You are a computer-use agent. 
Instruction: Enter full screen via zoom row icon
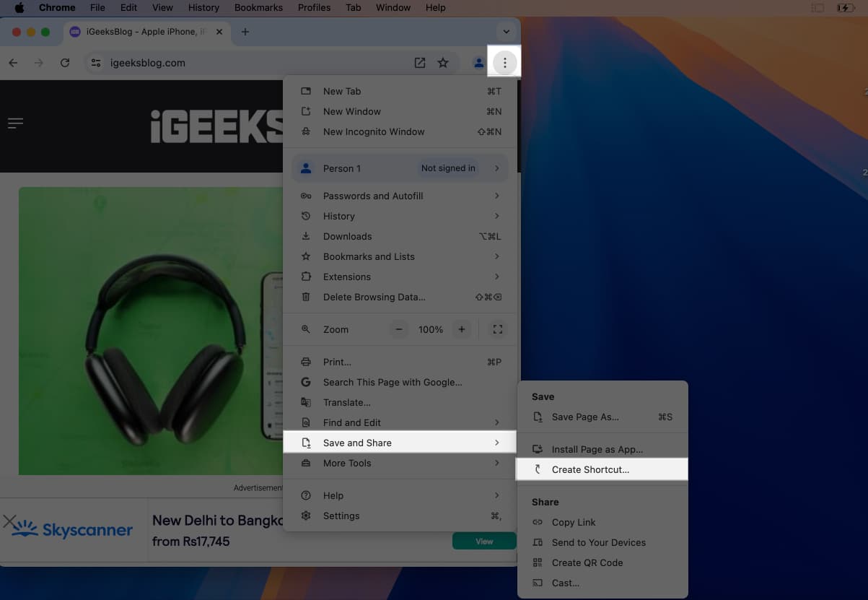point(497,329)
